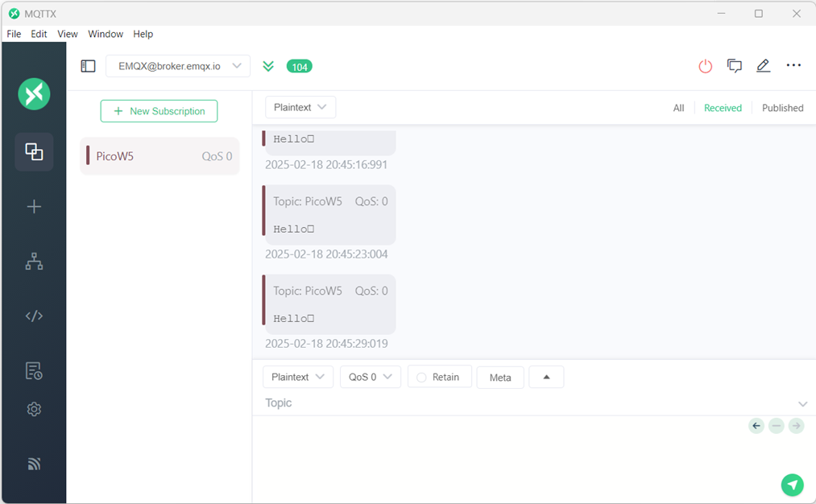Image resolution: width=816 pixels, height=504 pixels.
Task: Collapse connection details double-chevron icon
Action: pos(268,66)
